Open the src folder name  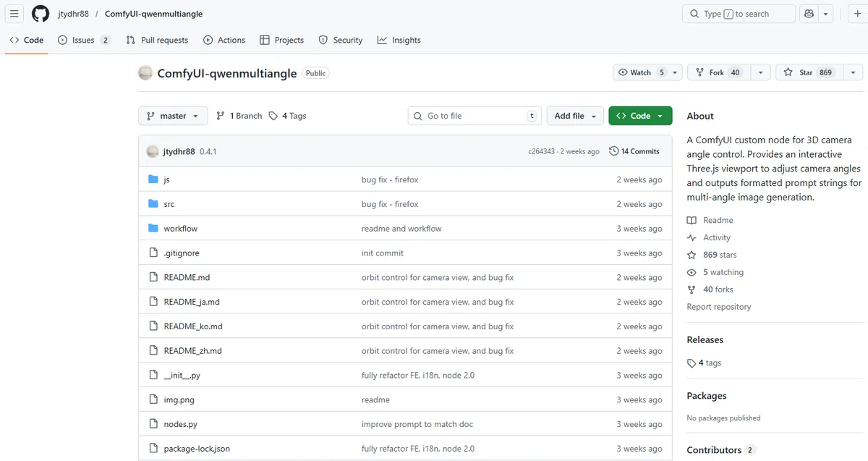(x=169, y=204)
